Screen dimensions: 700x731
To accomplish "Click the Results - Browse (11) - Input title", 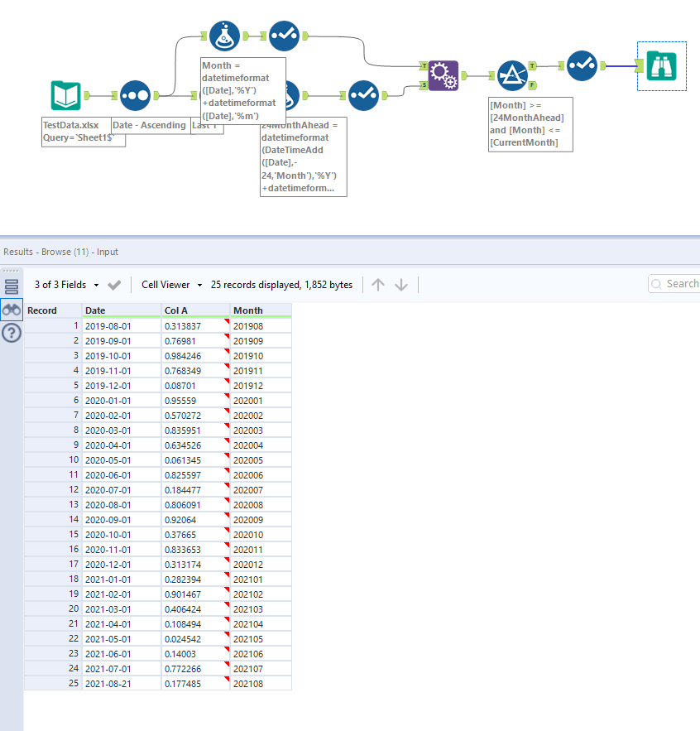I will click(60, 252).
